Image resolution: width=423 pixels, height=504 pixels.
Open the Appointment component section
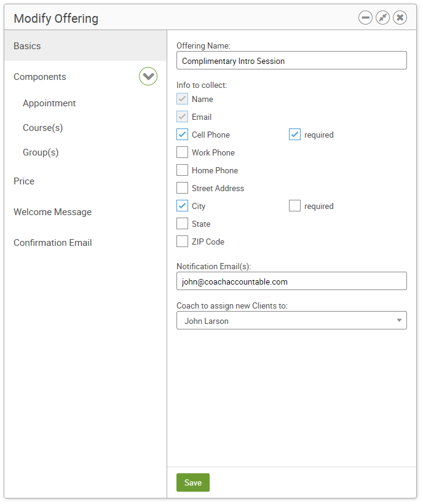click(49, 103)
